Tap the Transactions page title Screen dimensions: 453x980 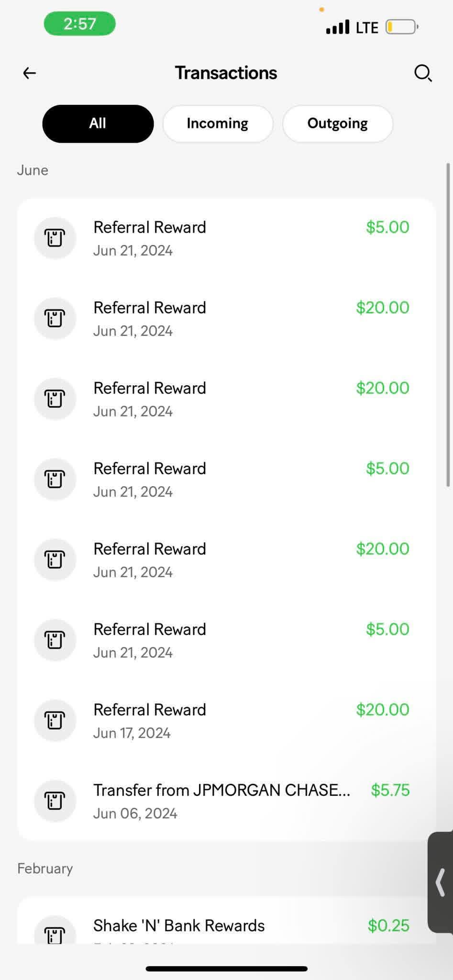(226, 73)
